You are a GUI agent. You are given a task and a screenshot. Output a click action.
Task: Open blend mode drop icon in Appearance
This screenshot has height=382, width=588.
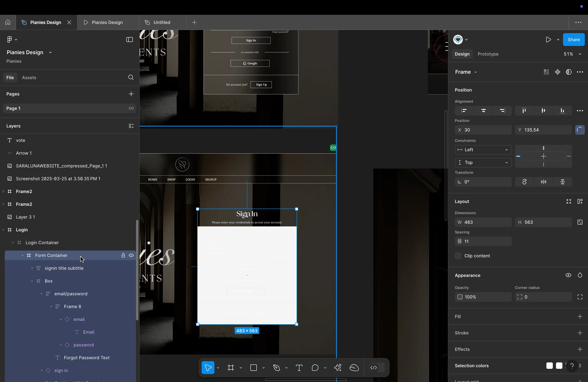[x=580, y=275]
